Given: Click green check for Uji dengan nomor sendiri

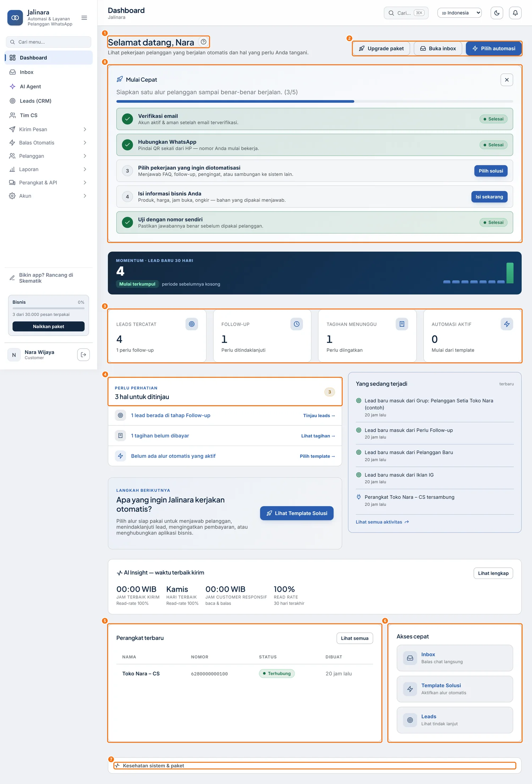Looking at the screenshot, I should 127,222.
